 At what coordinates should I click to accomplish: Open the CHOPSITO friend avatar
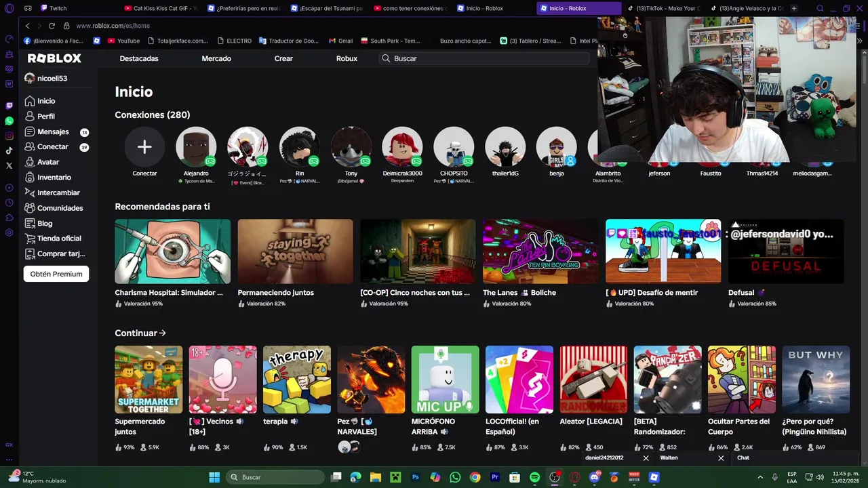point(454,147)
